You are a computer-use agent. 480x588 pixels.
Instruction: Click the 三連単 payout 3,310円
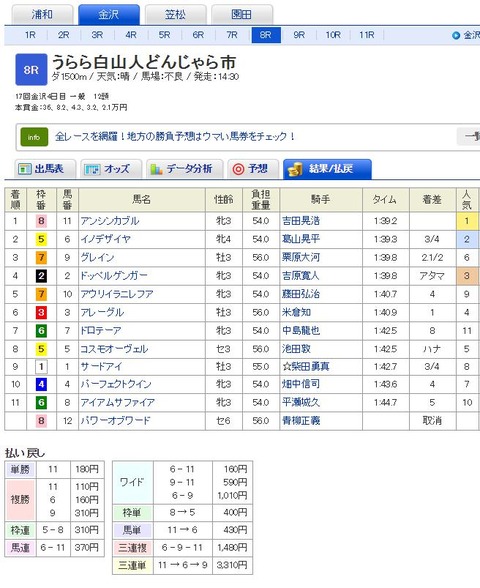(232, 565)
